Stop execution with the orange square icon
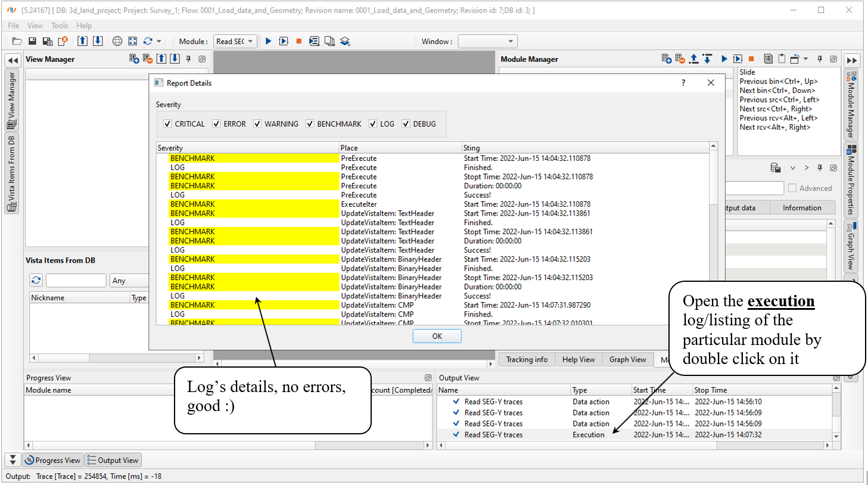Screen dimensions: 868x485 [298, 41]
